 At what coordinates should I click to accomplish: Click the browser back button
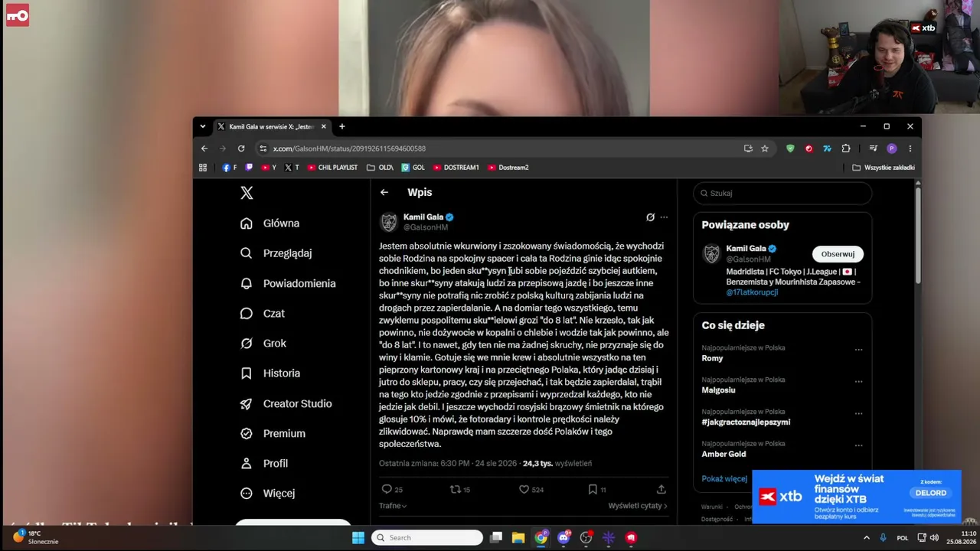click(x=204, y=148)
